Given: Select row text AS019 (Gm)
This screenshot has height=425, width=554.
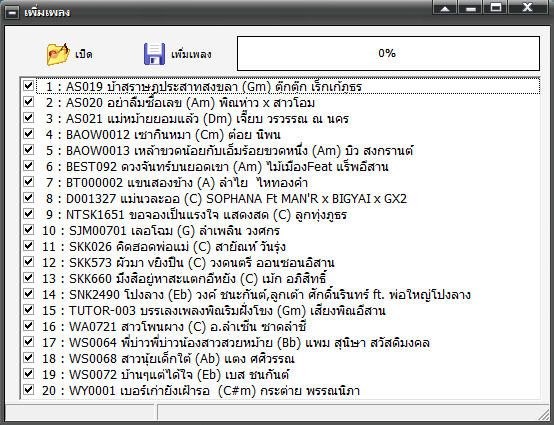Looking at the screenshot, I should click(x=204, y=87).
